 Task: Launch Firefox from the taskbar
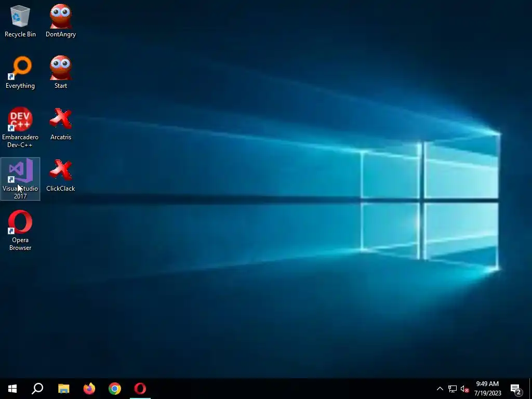[89, 389]
